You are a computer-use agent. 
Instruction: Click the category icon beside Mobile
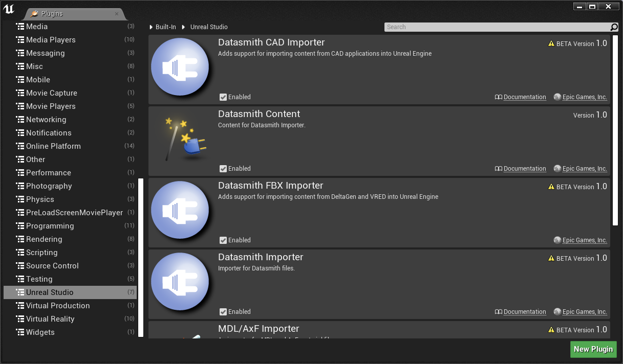point(20,80)
